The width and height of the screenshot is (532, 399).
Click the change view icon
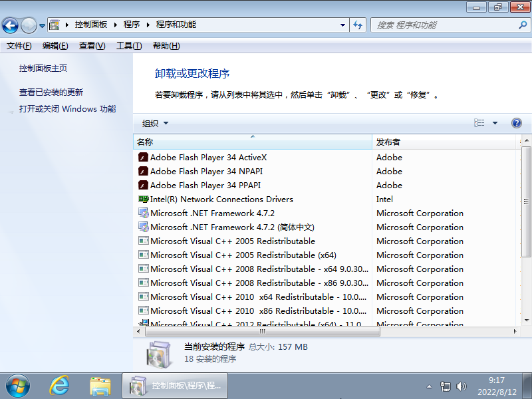[479, 123]
